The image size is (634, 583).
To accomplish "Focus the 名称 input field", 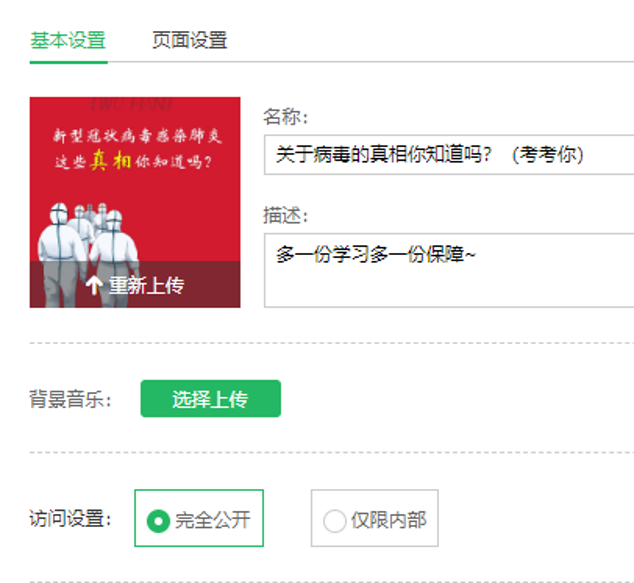I will pos(449,155).
